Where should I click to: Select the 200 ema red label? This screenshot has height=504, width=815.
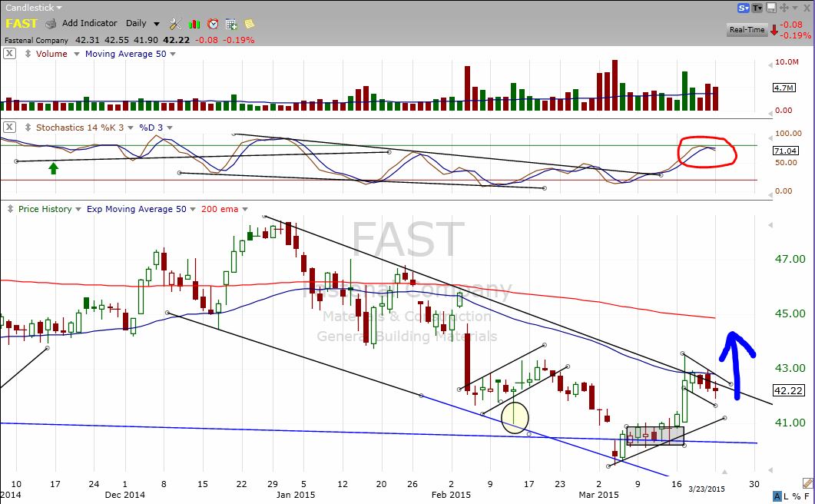point(219,209)
